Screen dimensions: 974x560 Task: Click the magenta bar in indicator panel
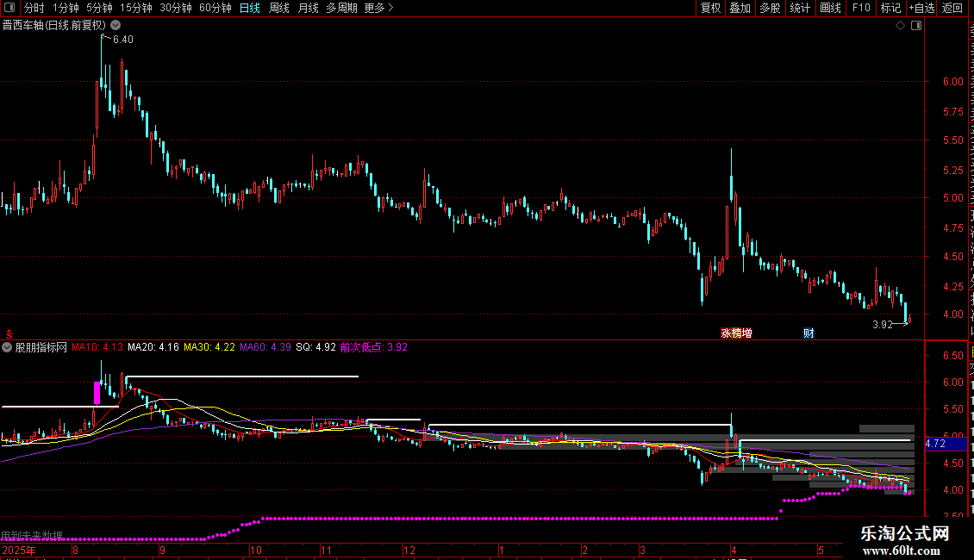tap(97, 392)
